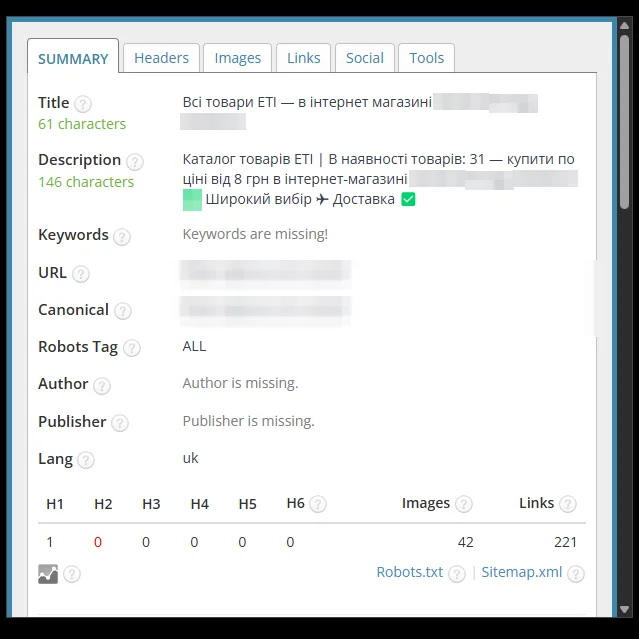Click the H1 count '1'
The height and width of the screenshot is (639, 639).
(50, 542)
